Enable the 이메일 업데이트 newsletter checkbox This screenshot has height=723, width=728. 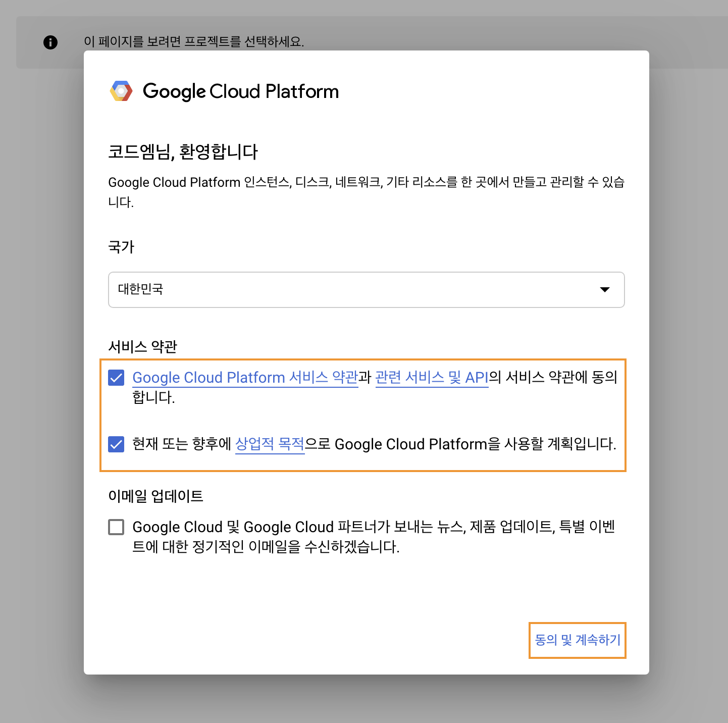pos(116,527)
